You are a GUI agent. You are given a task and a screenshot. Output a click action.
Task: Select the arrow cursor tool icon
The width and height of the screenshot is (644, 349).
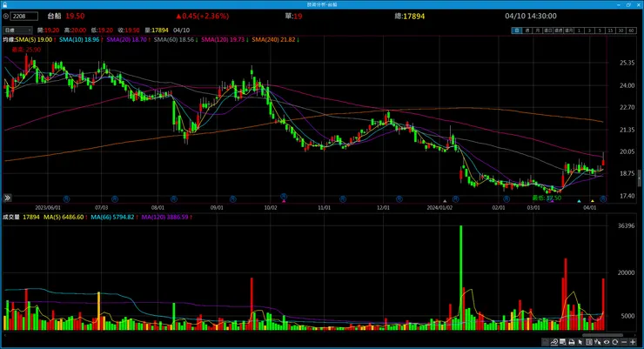580,342
